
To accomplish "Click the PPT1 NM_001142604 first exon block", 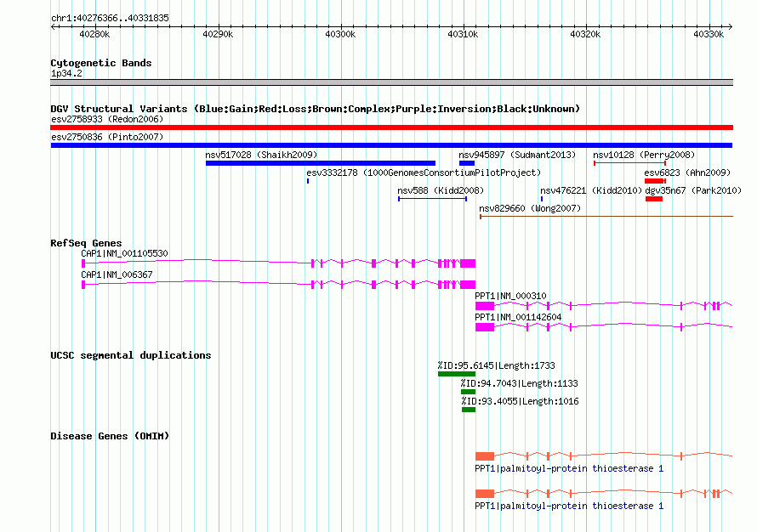I will point(485,327).
